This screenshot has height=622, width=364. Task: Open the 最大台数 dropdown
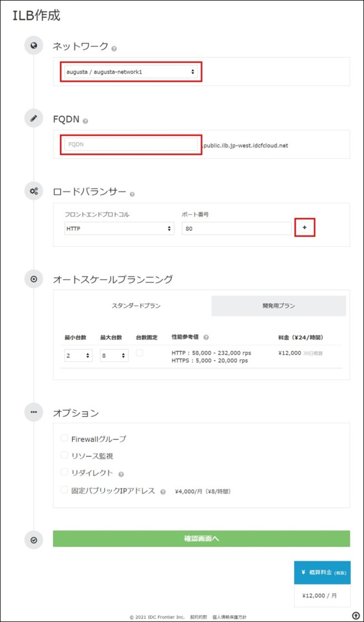click(114, 356)
